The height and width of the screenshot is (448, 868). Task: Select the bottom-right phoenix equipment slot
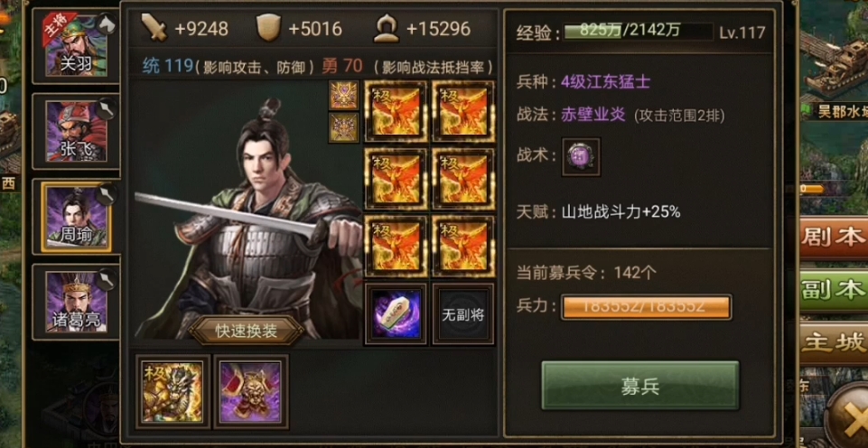coord(462,247)
